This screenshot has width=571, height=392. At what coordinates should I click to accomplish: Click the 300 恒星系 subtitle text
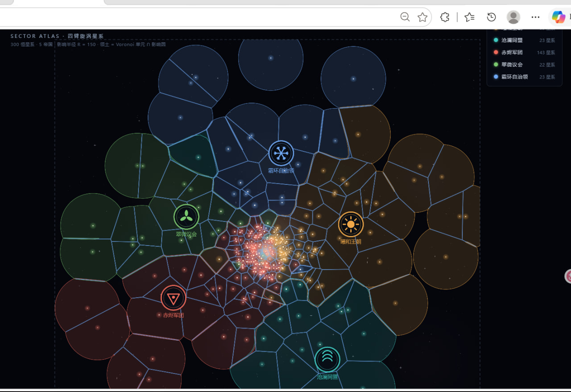click(21, 45)
